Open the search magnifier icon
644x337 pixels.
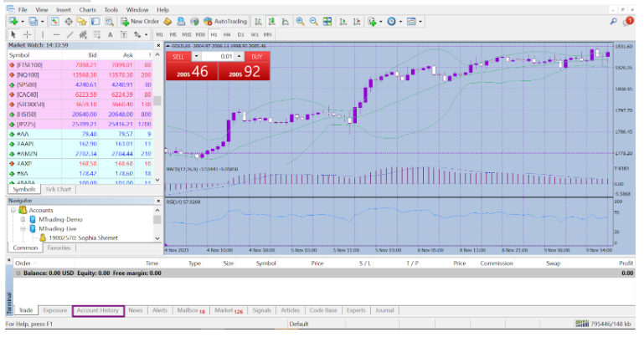[614, 21]
